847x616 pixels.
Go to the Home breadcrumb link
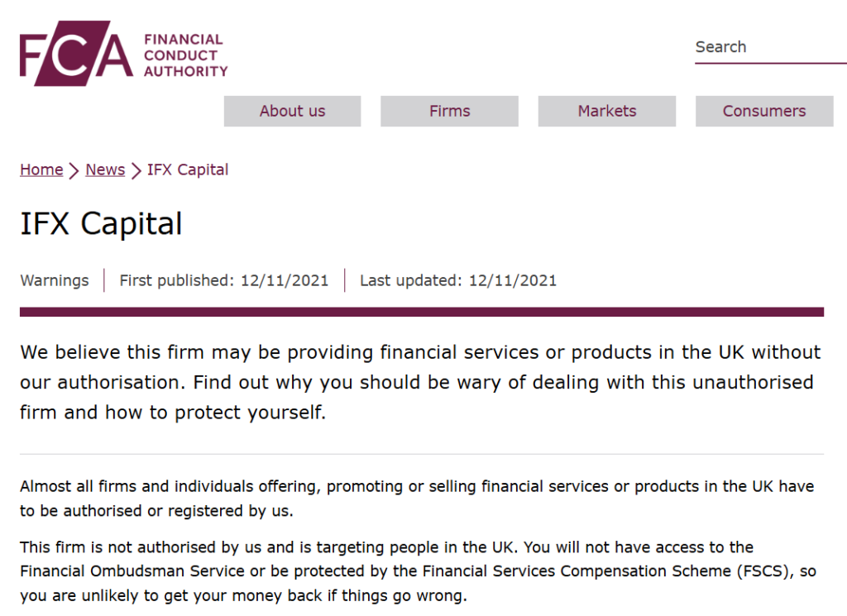41,170
